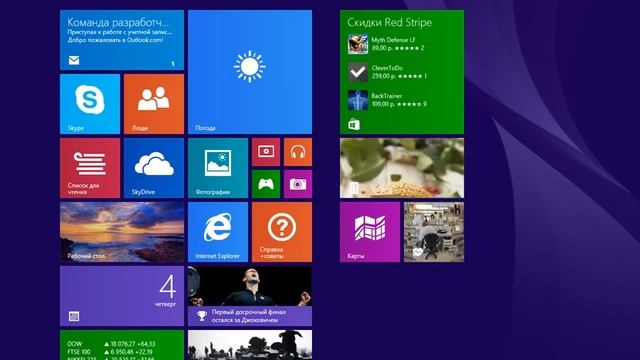This screenshot has width=640, height=360.
Task: Open the small green Xbox Games tile
Action: (x=266, y=184)
